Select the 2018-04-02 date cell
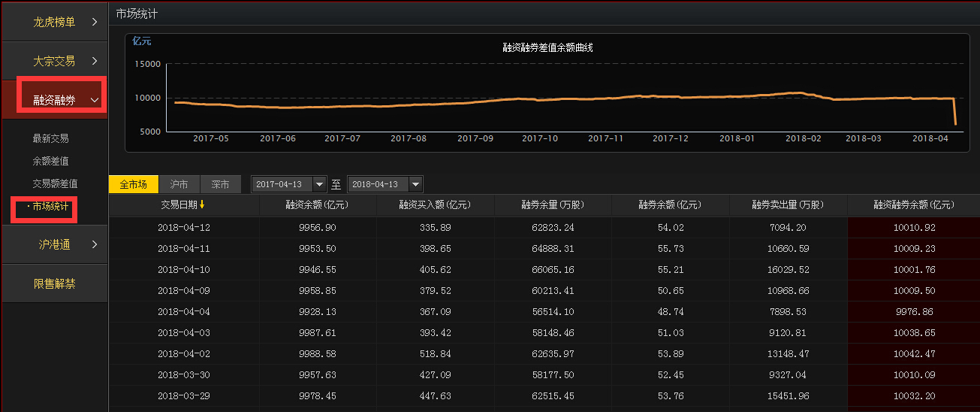980x412 pixels. click(184, 353)
